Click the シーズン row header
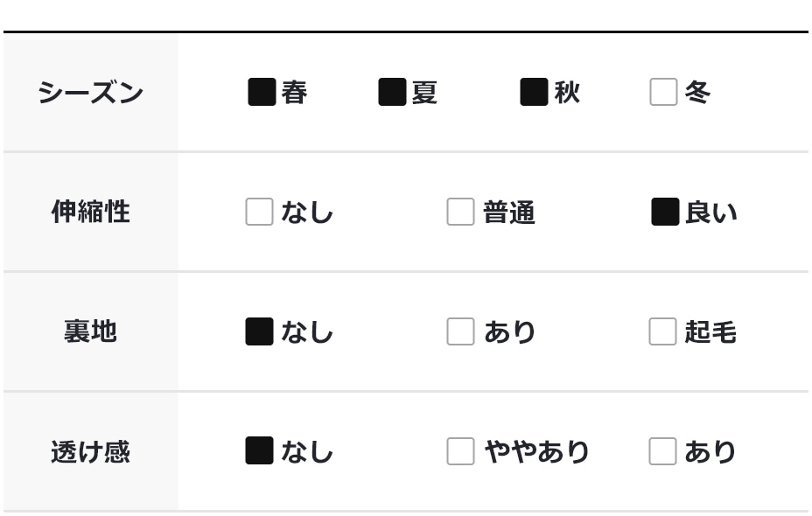 tap(90, 92)
